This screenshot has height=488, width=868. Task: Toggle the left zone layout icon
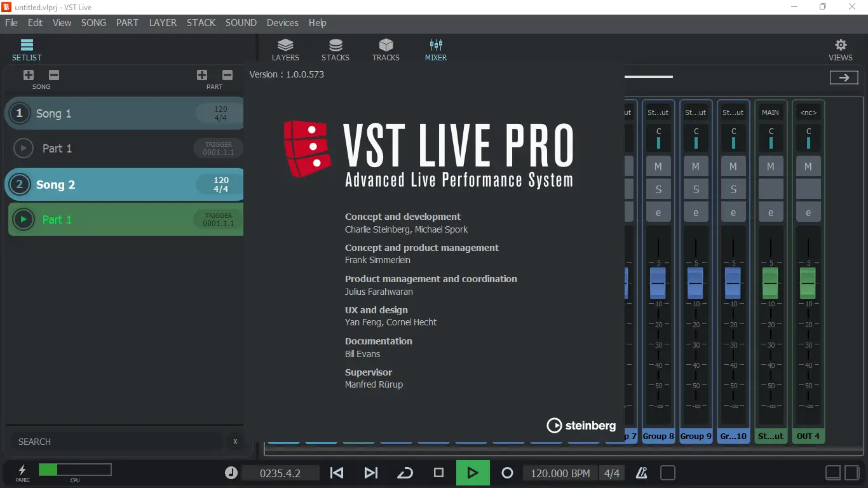pyautogui.click(x=833, y=473)
